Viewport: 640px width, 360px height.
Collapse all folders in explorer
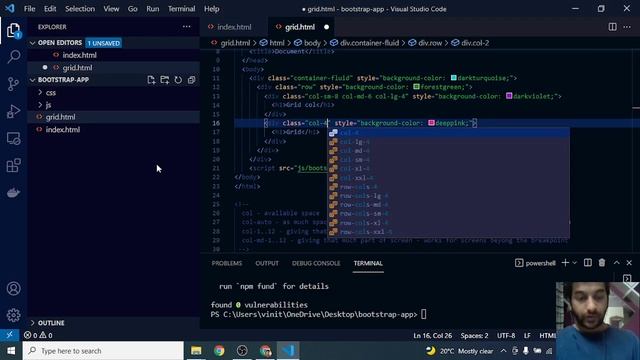191,80
